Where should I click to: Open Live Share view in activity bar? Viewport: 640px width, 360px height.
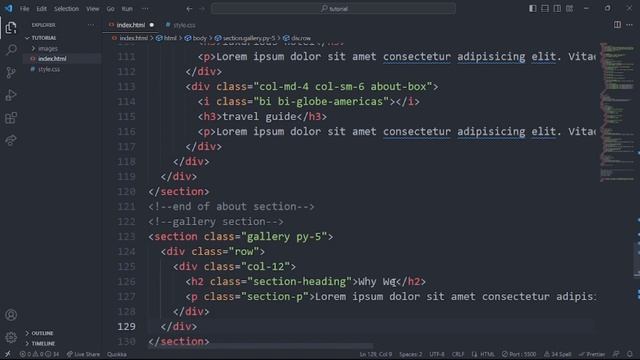point(11,140)
